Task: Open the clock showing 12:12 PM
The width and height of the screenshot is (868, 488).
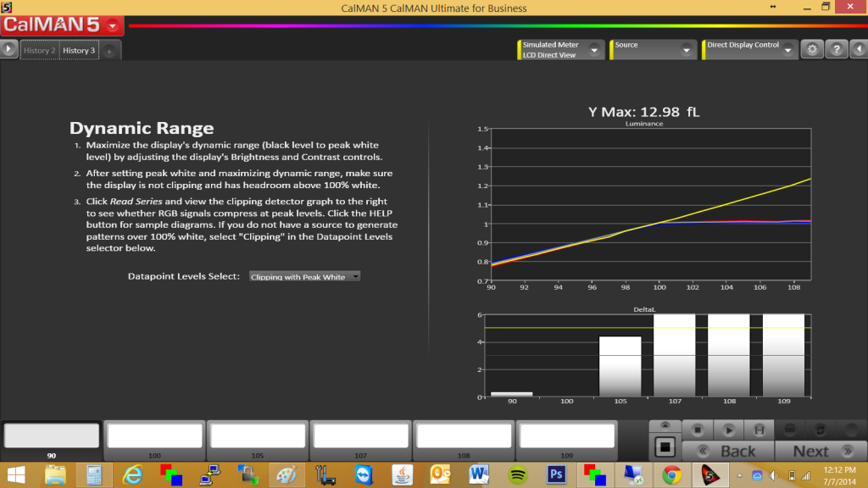Action: pyautogui.click(x=840, y=475)
